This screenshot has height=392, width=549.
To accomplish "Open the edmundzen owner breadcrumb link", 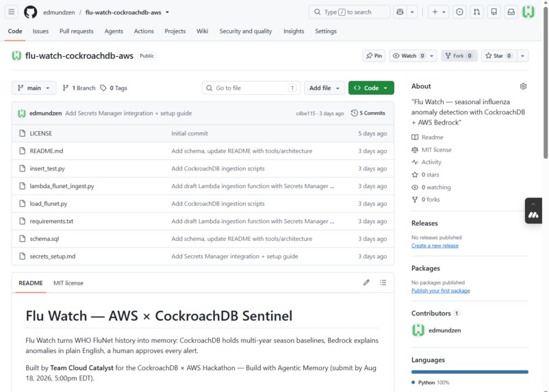I will pyautogui.click(x=59, y=12).
